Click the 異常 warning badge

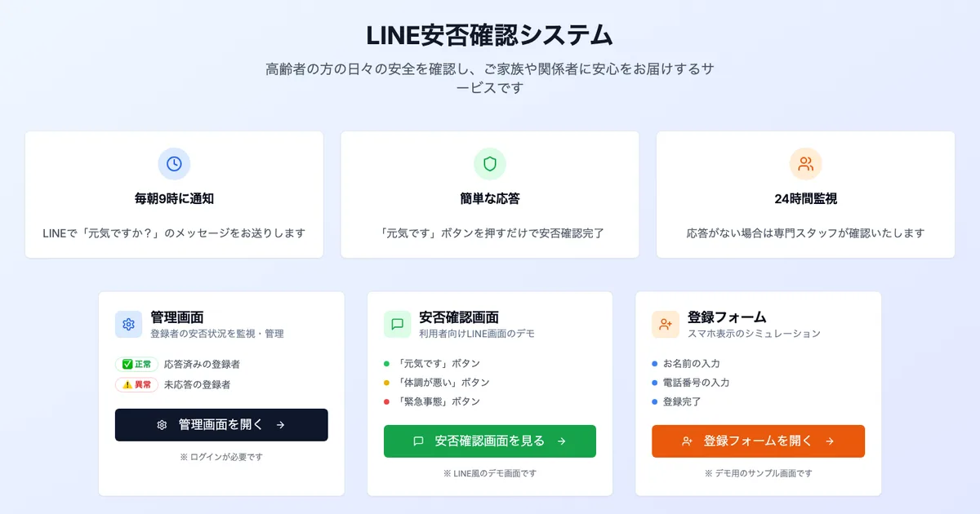pyautogui.click(x=136, y=384)
